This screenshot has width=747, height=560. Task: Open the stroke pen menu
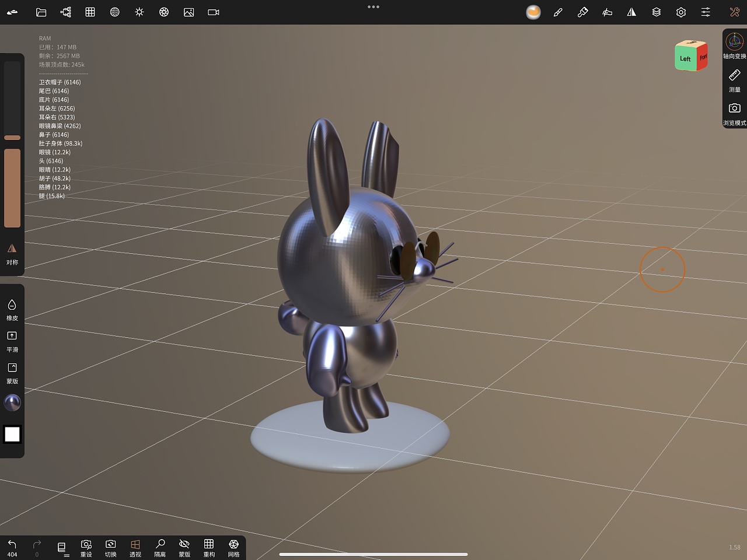558,12
